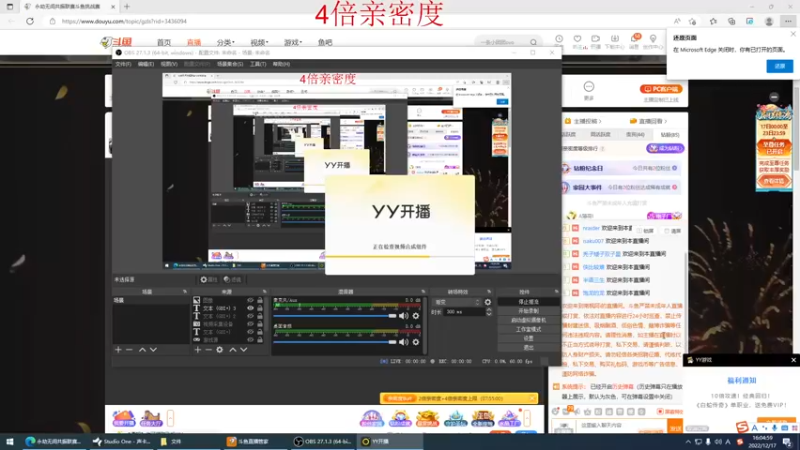Pop out the Audio Mixer dock panel
Viewport: 800px width, 450px height.
[423, 292]
